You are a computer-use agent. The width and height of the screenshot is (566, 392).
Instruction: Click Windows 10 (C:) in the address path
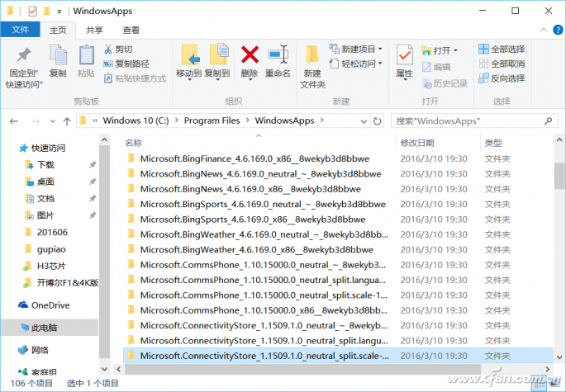click(x=136, y=120)
